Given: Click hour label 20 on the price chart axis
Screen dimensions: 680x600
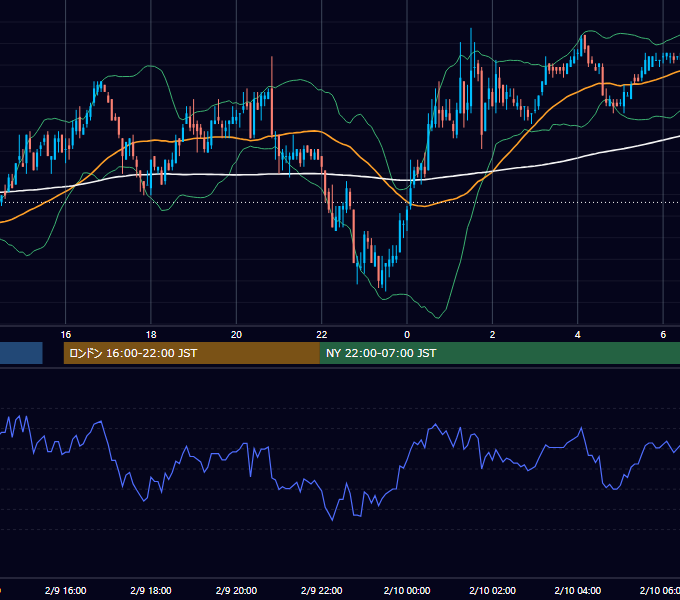Looking at the screenshot, I should 236,335.
